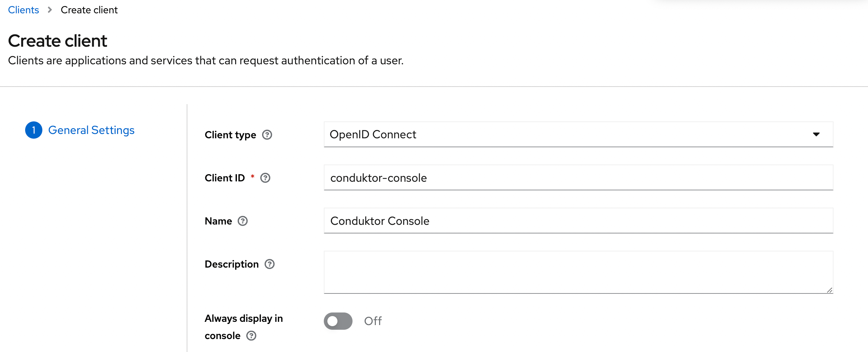Viewport: 868px width, 352px height.
Task: Open the Client type OpenID Connect dropdown
Action: point(578,134)
